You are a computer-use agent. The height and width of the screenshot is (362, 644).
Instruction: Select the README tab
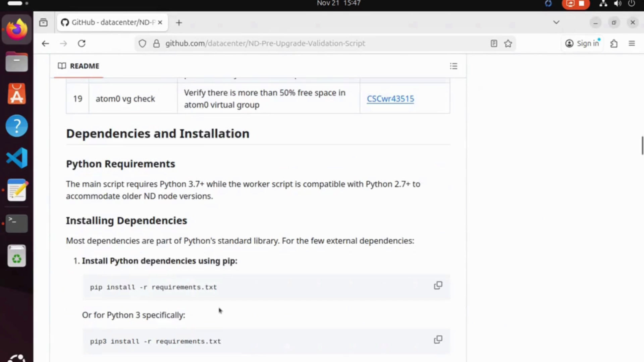(78, 66)
